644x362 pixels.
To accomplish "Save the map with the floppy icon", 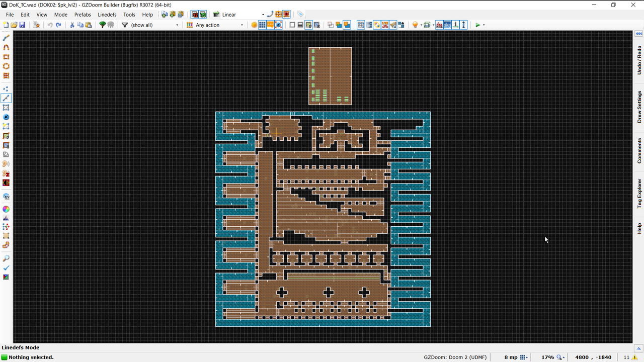I will click(22, 25).
